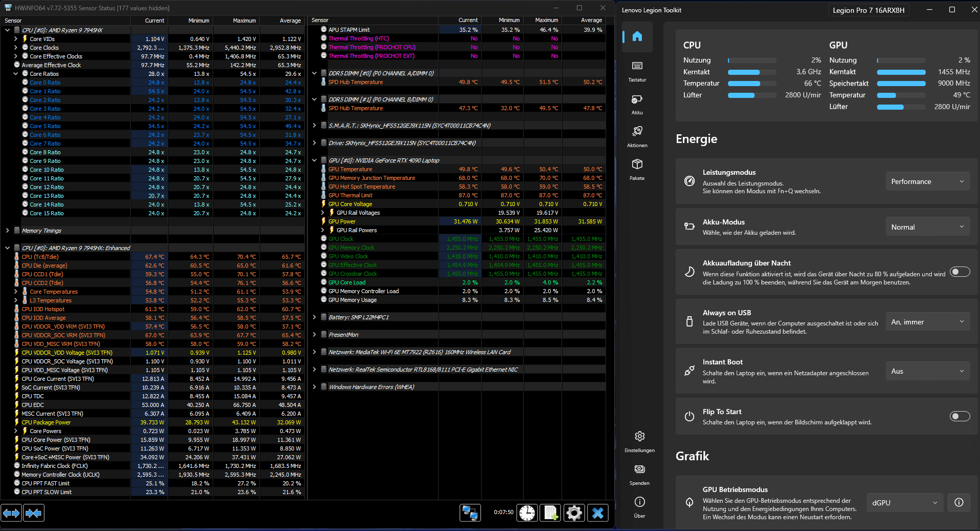Open the Leistungsmodus Performance dropdown
980x531 pixels.
[928, 181]
